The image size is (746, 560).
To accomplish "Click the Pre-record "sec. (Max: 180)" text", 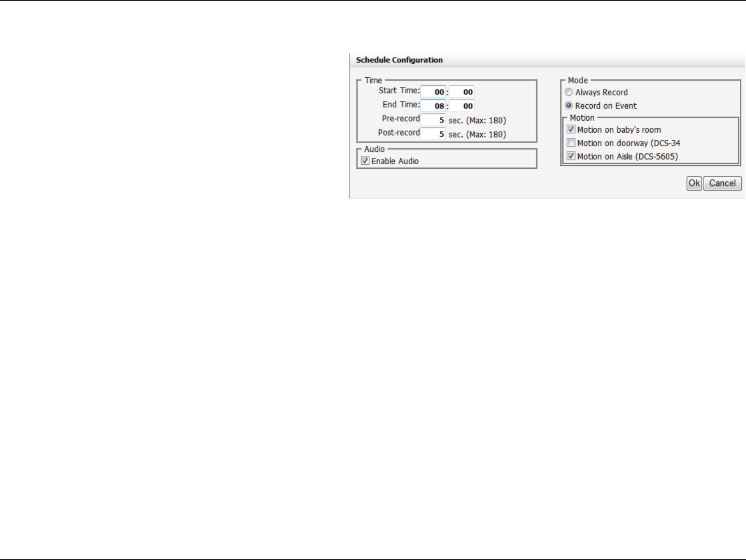I will pyautogui.click(x=477, y=120).
